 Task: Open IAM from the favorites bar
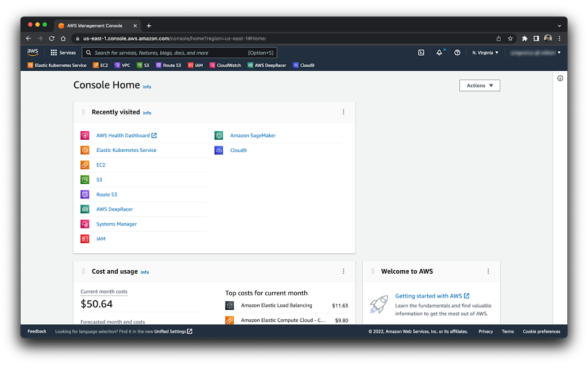(x=195, y=66)
